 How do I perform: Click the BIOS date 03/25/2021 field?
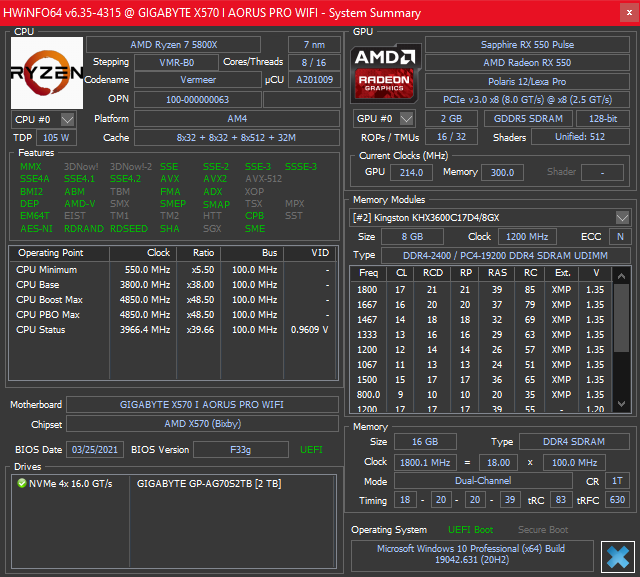coord(95,450)
